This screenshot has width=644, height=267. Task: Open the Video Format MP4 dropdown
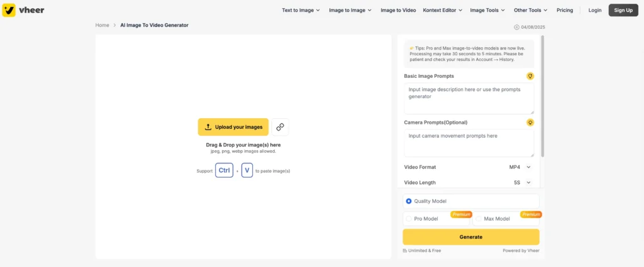coord(520,167)
